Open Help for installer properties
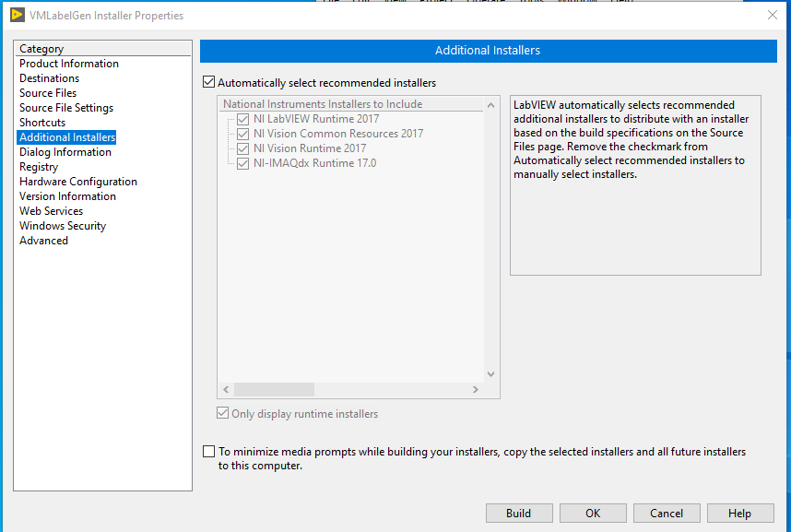This screenshot has height=532, width=791. [740, 513]
